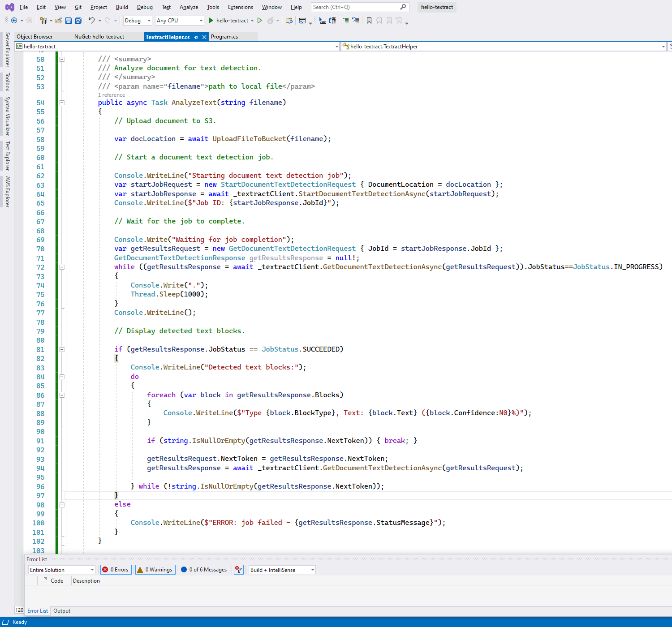Collapse the foreach block at line 86
The width and height of the screenshot is (672, 627).
(62, 395)
